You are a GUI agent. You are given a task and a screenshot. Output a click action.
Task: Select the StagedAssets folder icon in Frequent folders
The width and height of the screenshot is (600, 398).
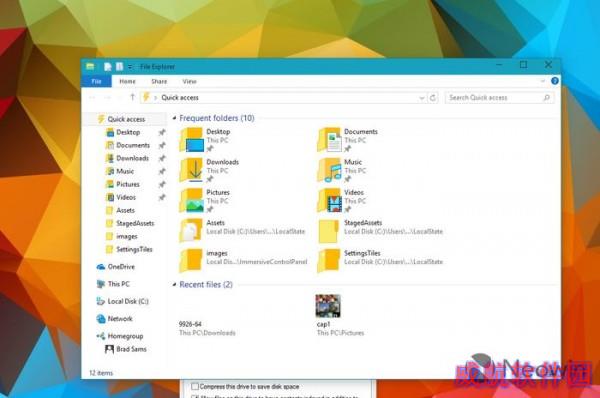(329, 231)
